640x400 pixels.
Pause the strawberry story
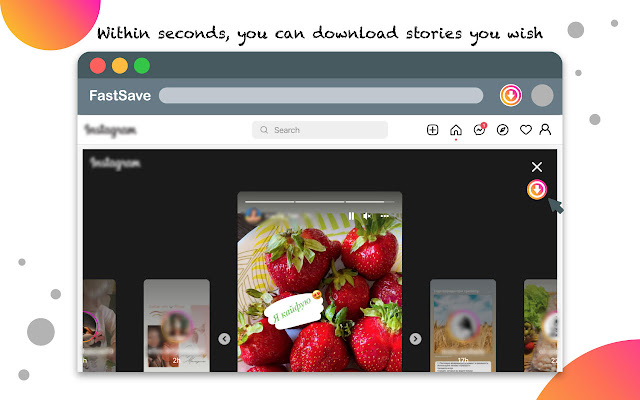pos(351,216)
